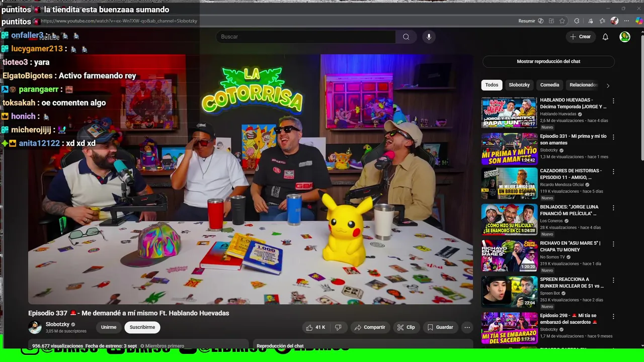The height and width of the screenshot is (362, 644).
Task: Open options for RICHAVO EN ASU MARE video
Action: coord(613,244)
